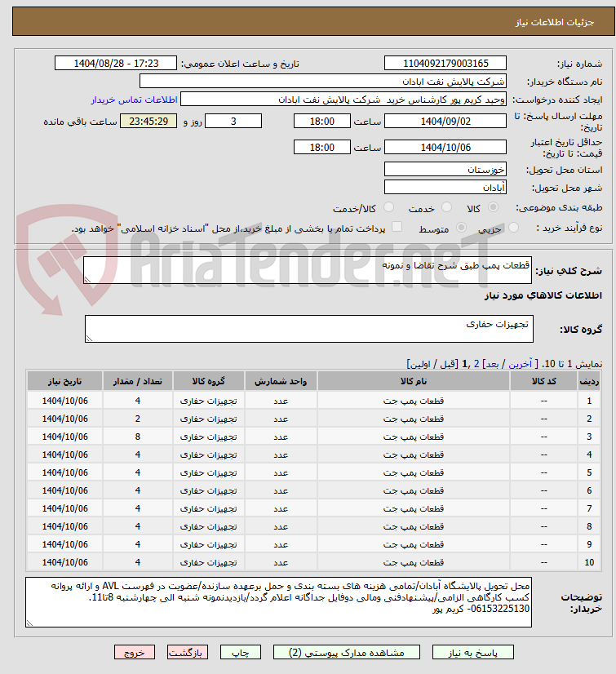Click the شرح کلی نیاز text area
Image resolution: width=616 pixels, height=674 pixels.
point(308,270)
